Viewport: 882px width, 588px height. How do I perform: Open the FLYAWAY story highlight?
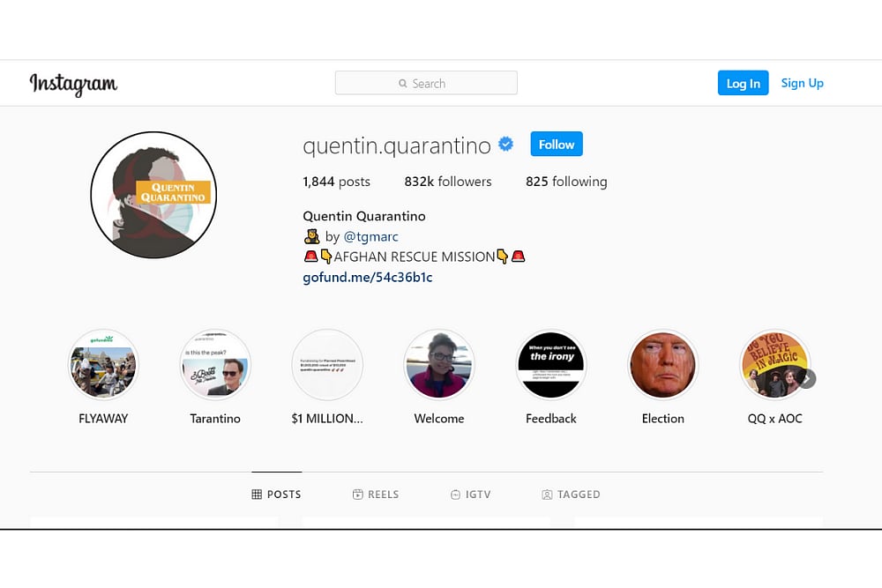point(103,364)
